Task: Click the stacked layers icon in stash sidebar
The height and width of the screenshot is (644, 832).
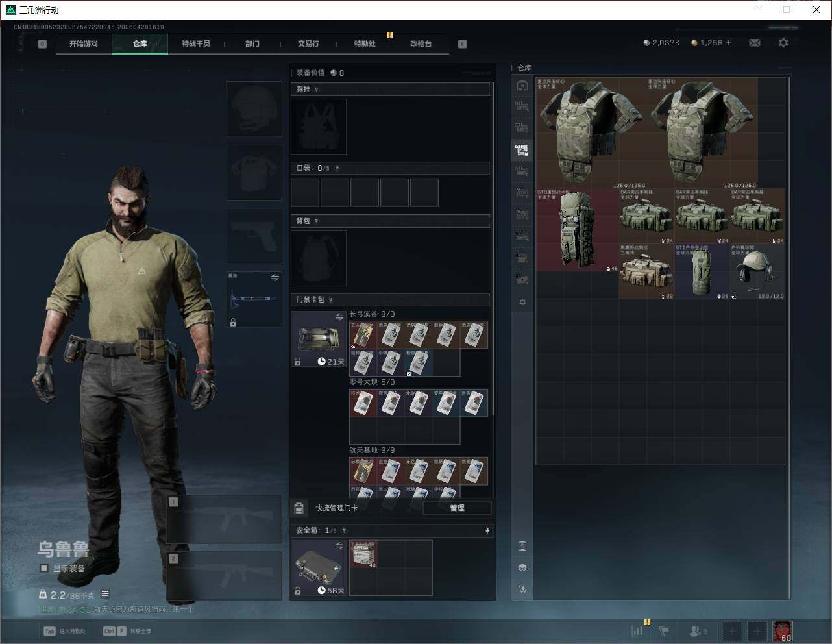Action: pyautogui.click(x=522, y=567)
